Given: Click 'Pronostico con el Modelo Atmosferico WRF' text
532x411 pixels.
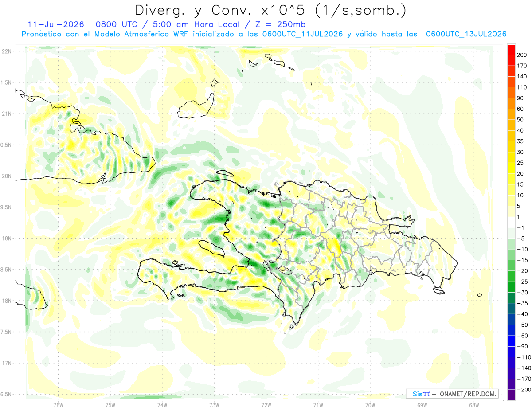Looking at the screenshot, I should tap(106, 34).
